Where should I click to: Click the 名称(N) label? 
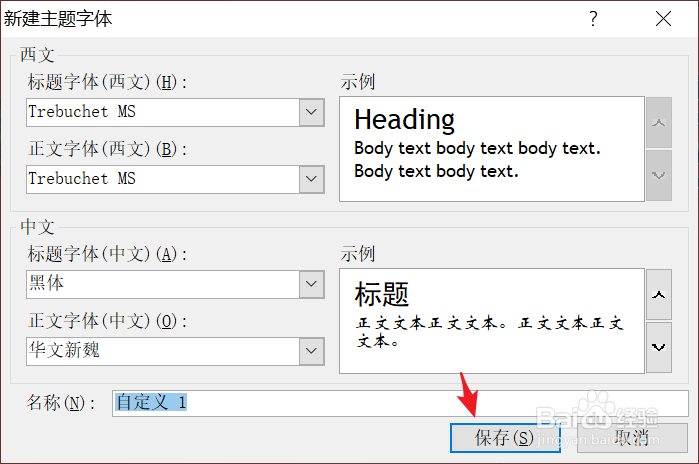click(61, 403)
